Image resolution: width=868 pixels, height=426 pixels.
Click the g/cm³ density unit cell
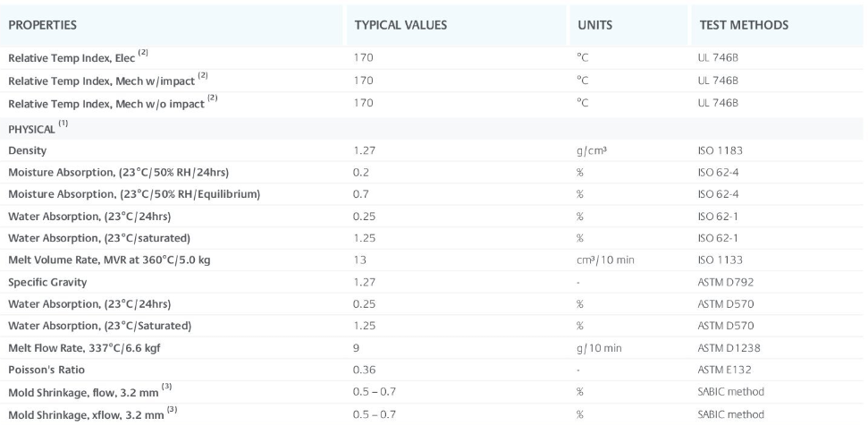[593, 151]
